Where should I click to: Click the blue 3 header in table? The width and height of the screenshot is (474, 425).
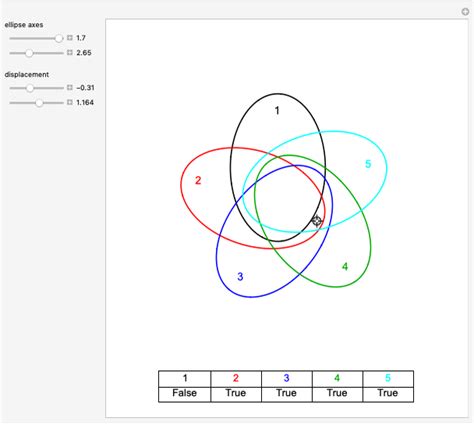287,379
